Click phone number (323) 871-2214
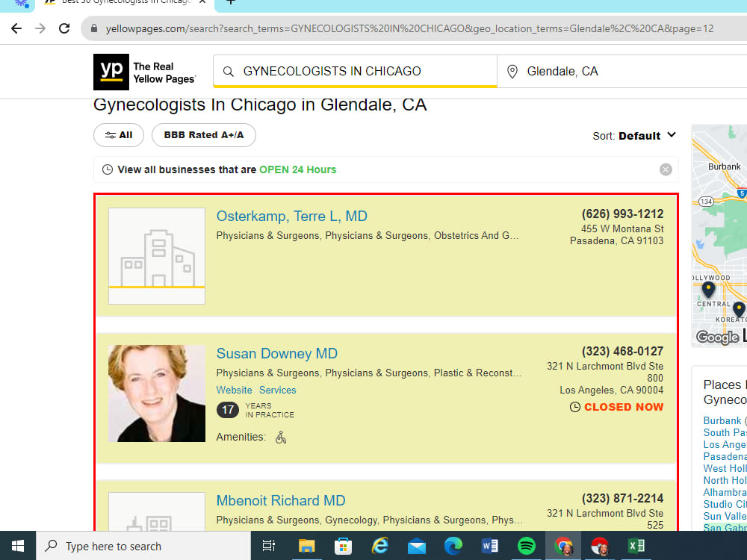The width and height of the screenshot is (747, 560). click(x=622, y=499)
